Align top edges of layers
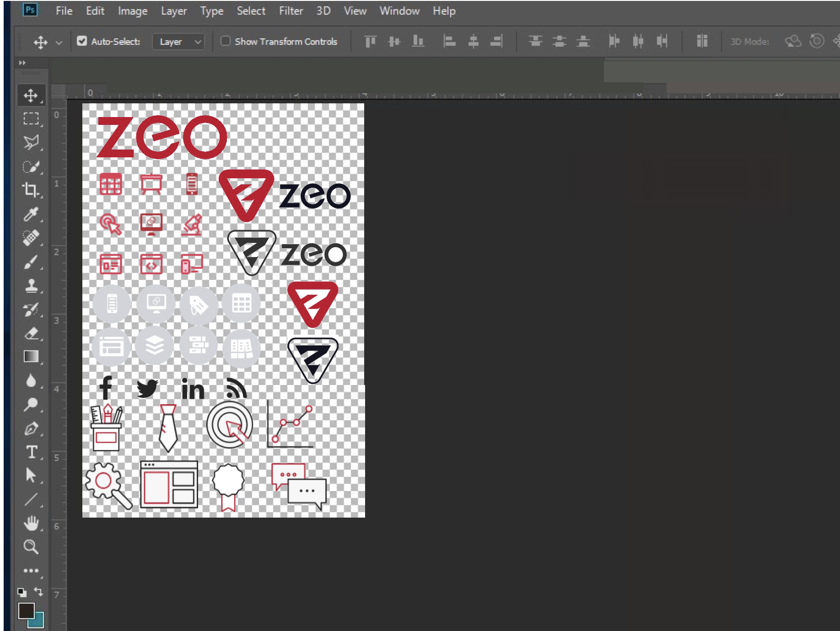 (x=370, y=42)
